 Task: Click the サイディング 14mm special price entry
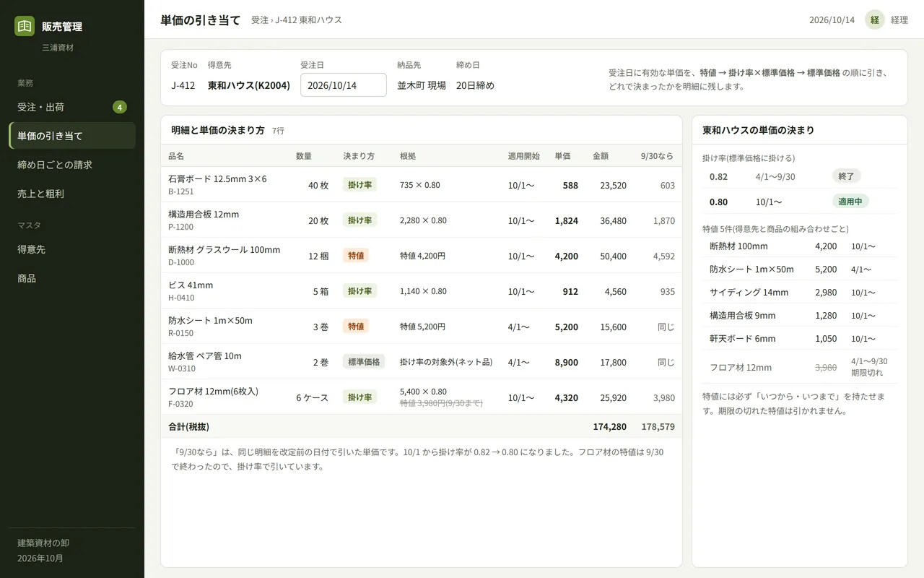800,293
